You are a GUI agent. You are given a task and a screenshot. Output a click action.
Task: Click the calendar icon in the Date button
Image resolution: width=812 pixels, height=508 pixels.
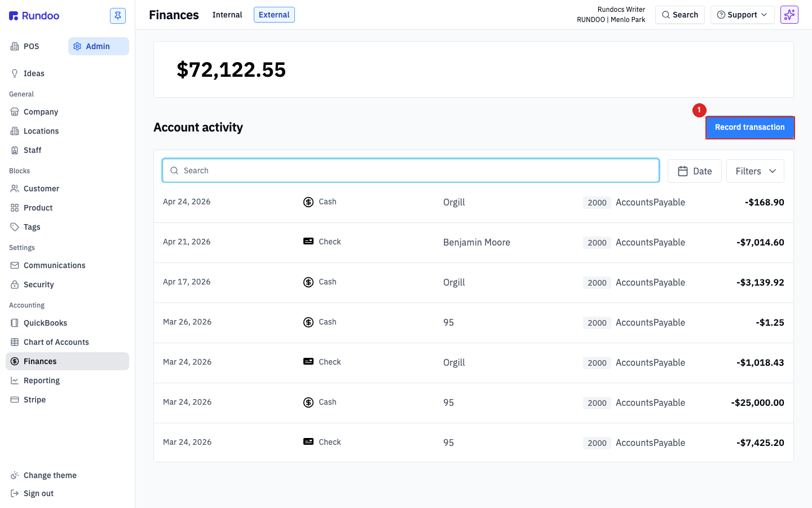683,171
